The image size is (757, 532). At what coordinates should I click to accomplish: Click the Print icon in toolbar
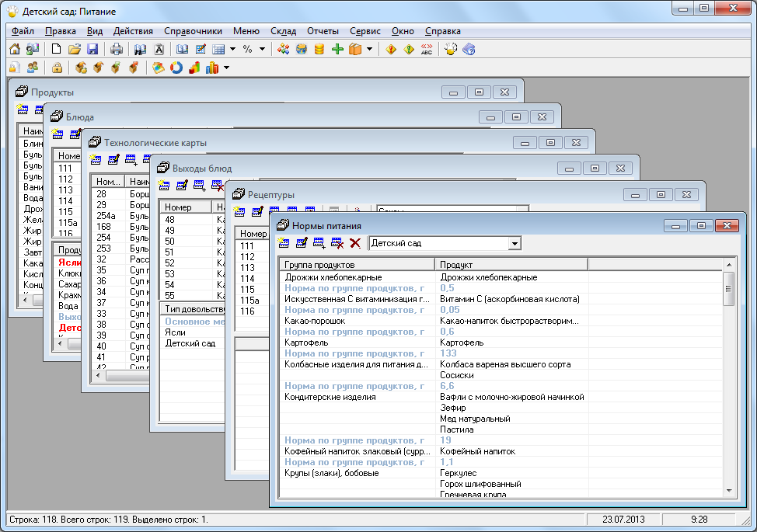[116, 49]
